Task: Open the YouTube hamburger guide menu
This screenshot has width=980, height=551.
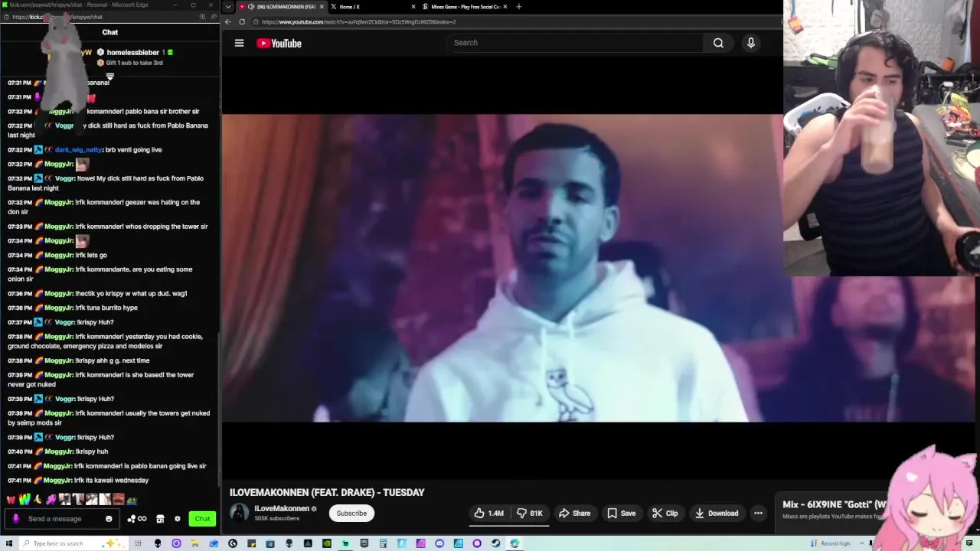Action: (x=239, y=43)
